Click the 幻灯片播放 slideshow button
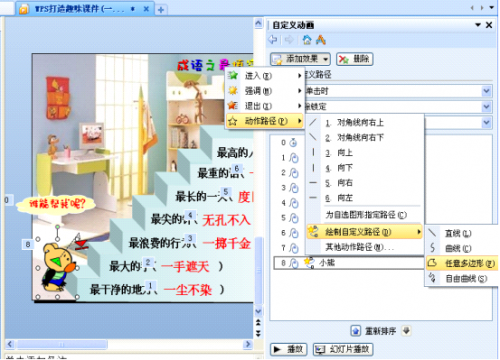 [x=343, y=349]
